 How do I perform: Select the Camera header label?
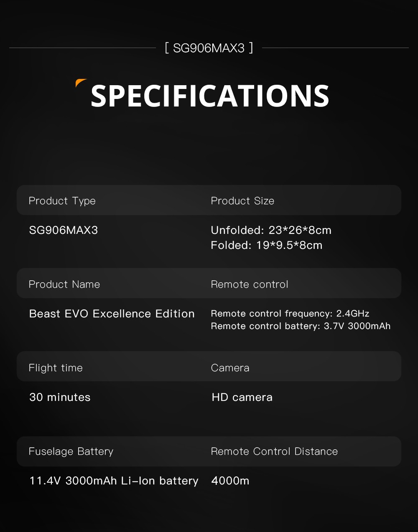[x=230, y=368]
